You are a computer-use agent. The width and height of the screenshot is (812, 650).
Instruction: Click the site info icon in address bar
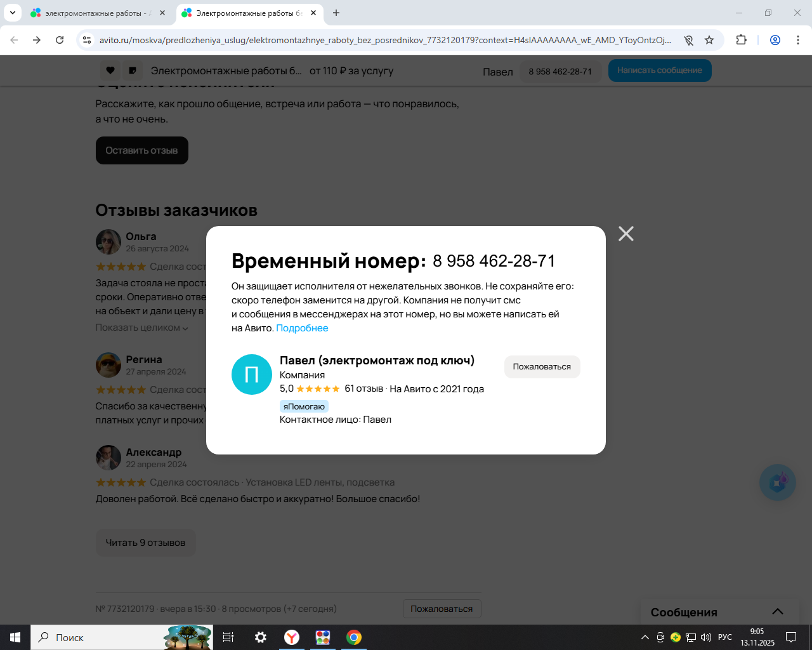click(x=88, y=40)
